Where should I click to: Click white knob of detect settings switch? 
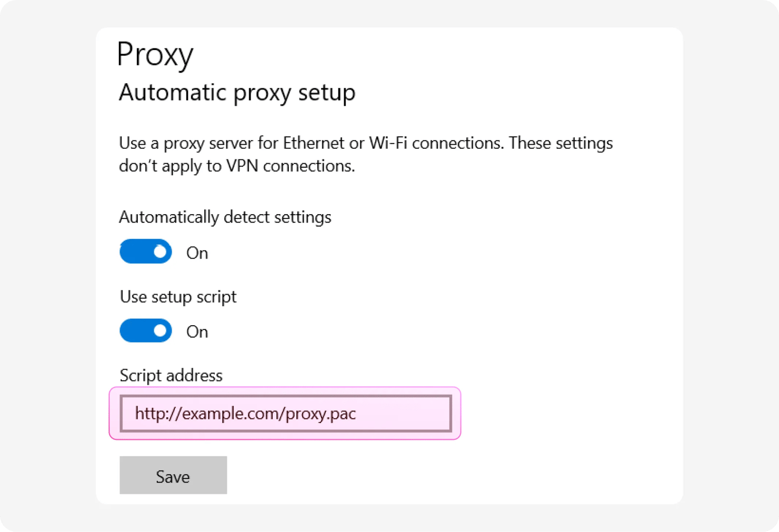pyautogui.click(x=160, y=252)
